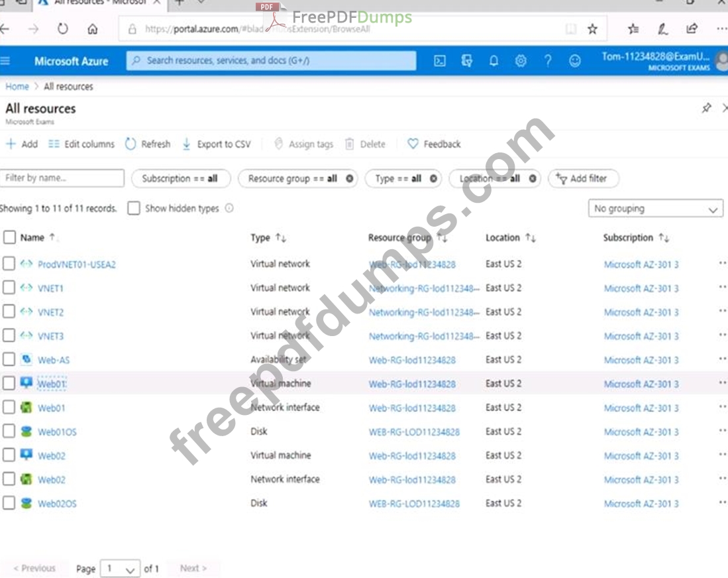Image resolution: width=728 pixels, height=578 pixels.
Task: Select the ProdVNET01-USEA2 row checkbox
Action: pyautogui.click(x=9, y=264)
